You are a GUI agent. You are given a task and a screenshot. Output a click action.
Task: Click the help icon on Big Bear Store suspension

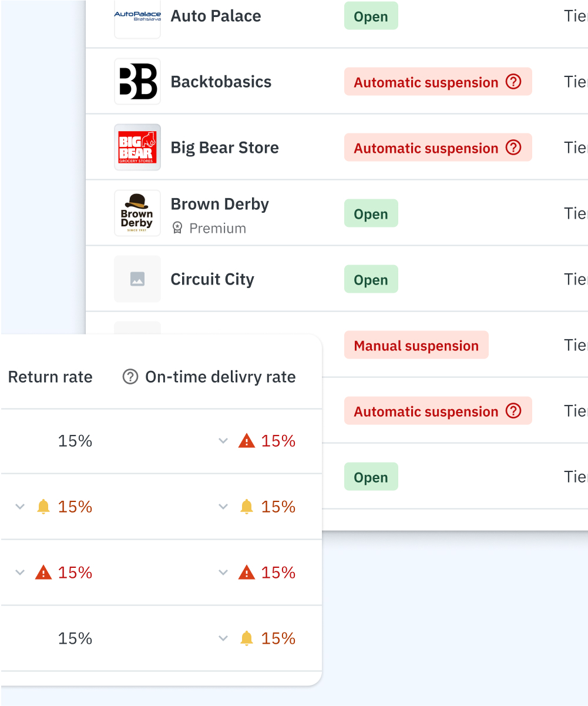[x=513, y=148]
